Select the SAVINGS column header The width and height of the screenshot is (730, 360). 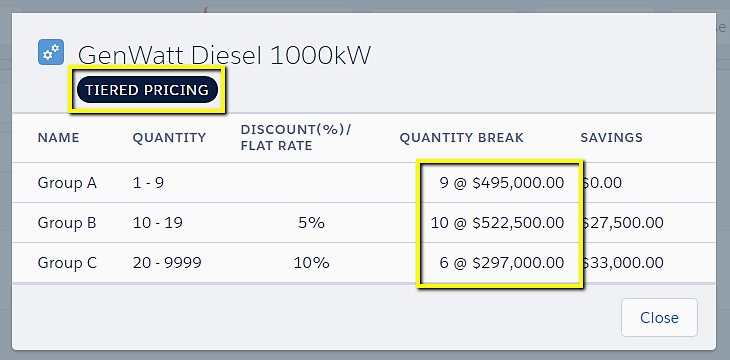(x=612, y=138)
